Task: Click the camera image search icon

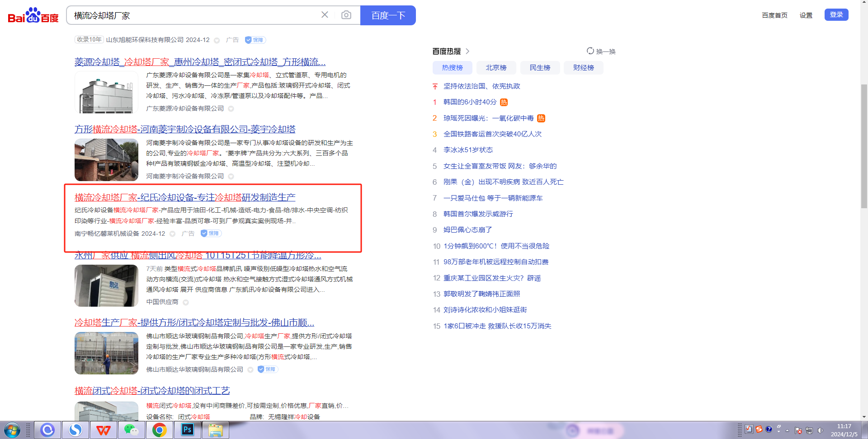Action: point(346,15)
